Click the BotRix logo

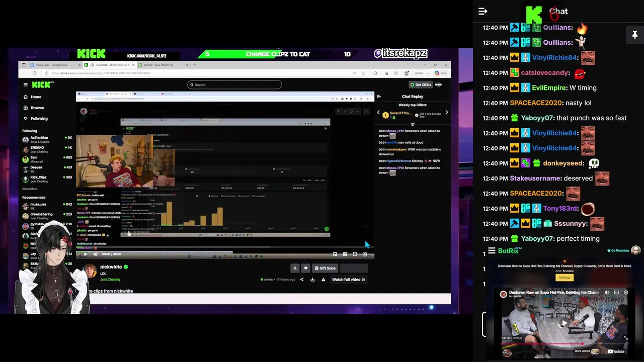pos(510,251)
